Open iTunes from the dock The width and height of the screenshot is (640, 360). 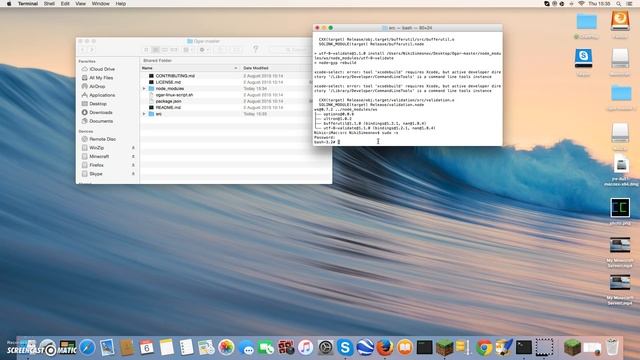click(305, 348)
